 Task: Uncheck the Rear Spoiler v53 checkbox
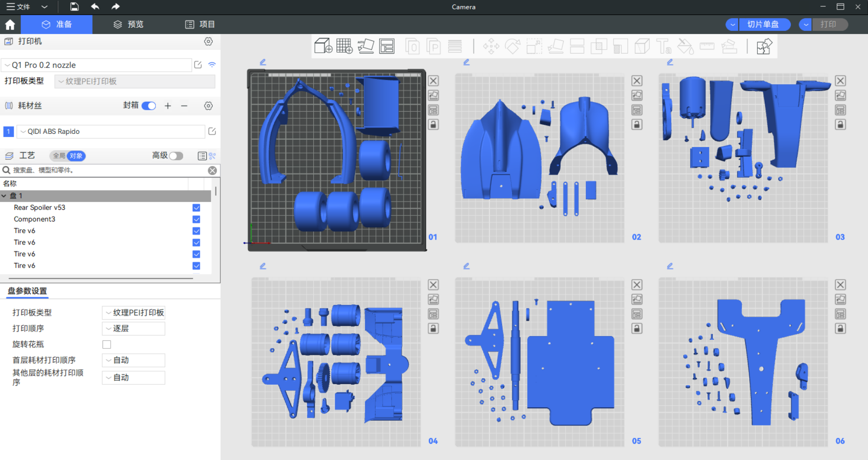tap(196, 208)
